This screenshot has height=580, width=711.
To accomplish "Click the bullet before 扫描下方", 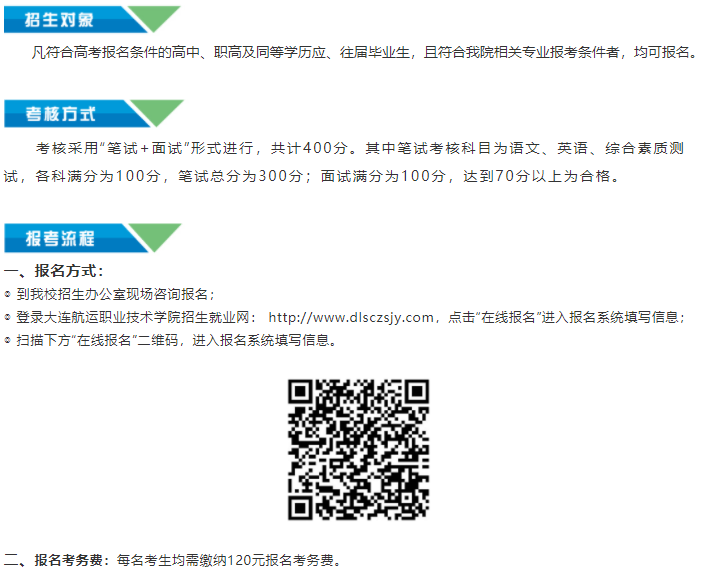I will (7, 340).
